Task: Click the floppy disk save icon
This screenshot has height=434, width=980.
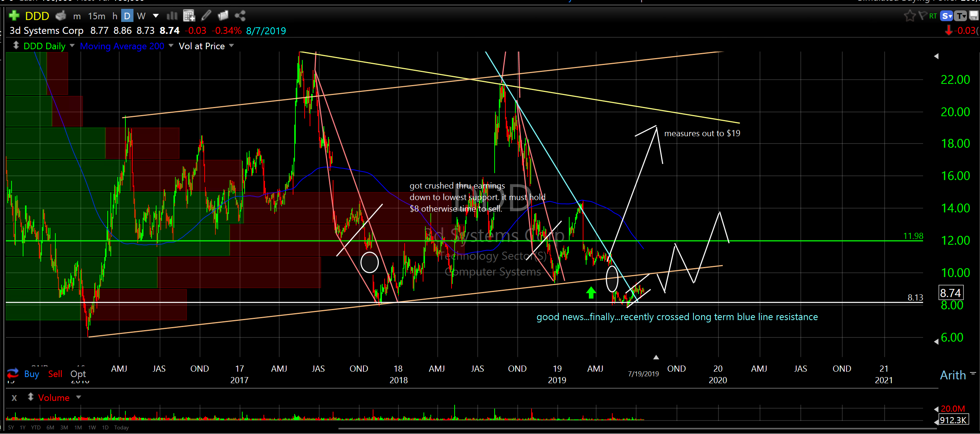Action: 973,16
